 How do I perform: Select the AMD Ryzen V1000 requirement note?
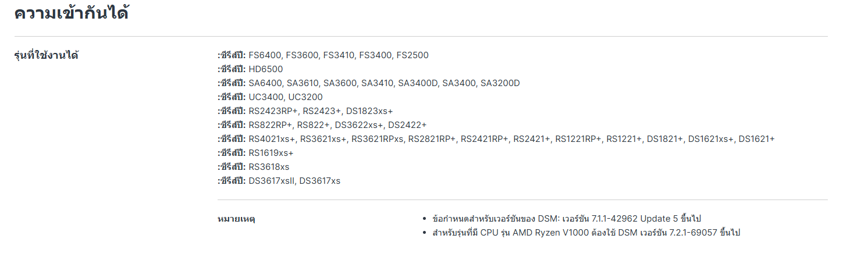click(586, 233)
